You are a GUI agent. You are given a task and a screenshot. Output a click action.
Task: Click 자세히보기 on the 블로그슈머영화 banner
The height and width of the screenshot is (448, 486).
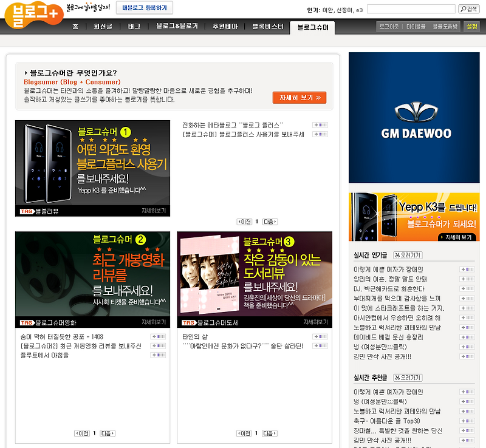click(154, 322)
